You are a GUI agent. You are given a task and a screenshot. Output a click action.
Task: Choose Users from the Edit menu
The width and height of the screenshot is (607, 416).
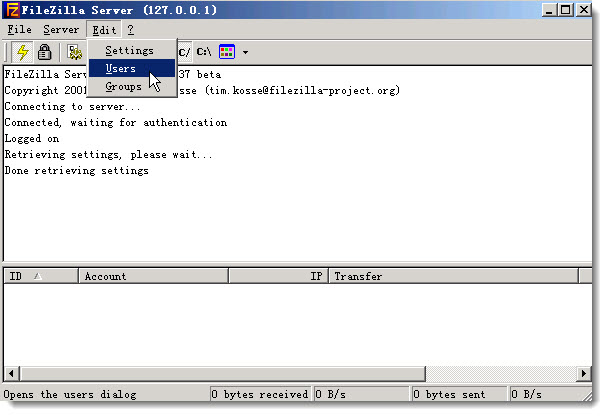(132, 68)
